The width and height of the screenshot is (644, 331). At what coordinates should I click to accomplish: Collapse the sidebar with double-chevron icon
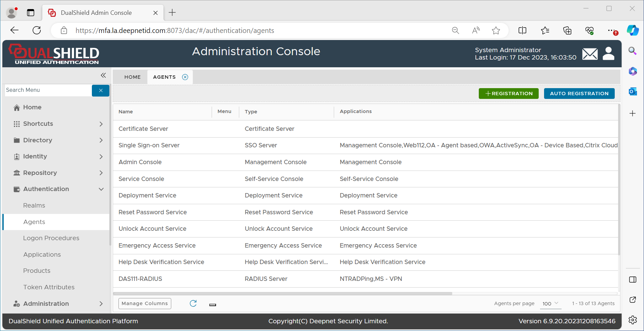(x=103, y=75)
